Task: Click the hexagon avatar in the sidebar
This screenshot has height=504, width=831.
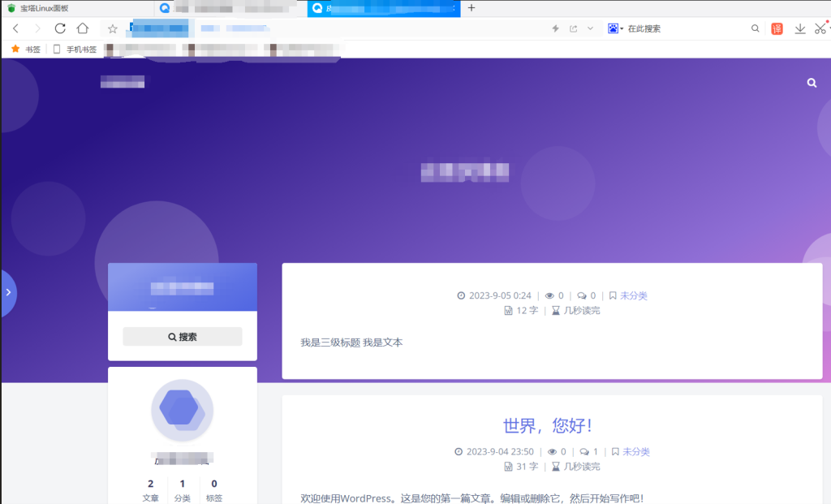Action: [x=182, y=410]
